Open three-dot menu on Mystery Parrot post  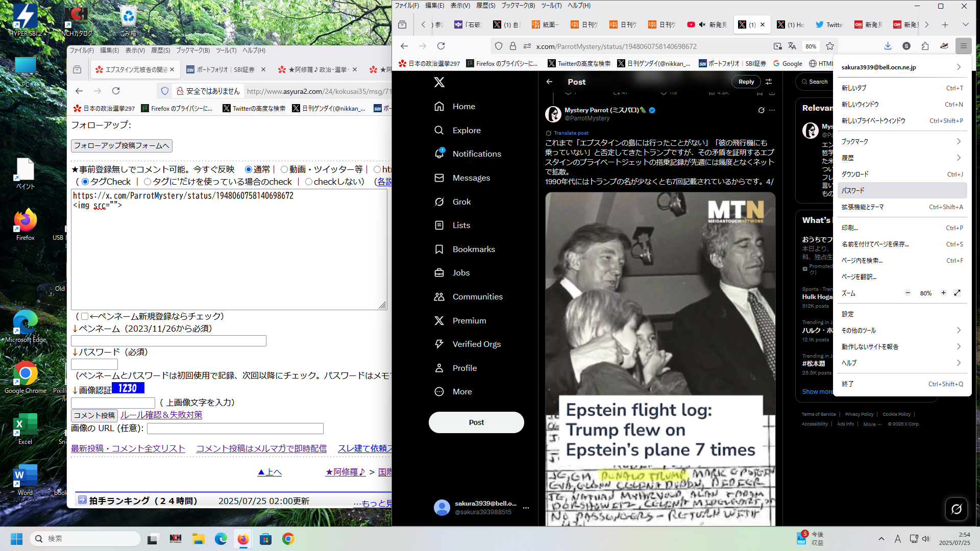tap(772, 110)
